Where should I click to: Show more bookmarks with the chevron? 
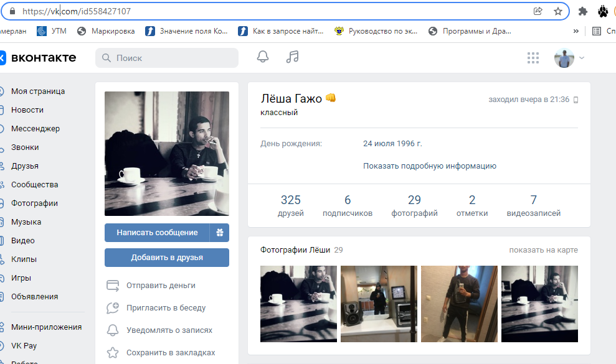tap(576, 31)
